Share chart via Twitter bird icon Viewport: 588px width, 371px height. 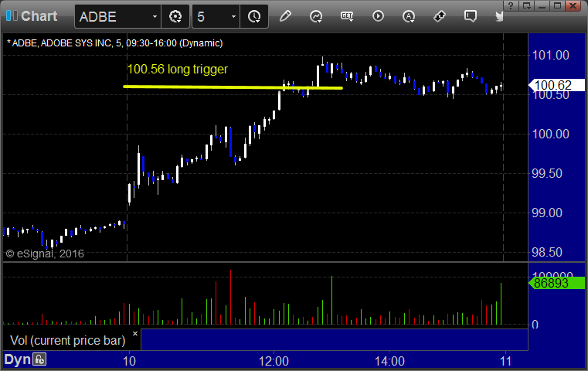[x=499, y=16]
